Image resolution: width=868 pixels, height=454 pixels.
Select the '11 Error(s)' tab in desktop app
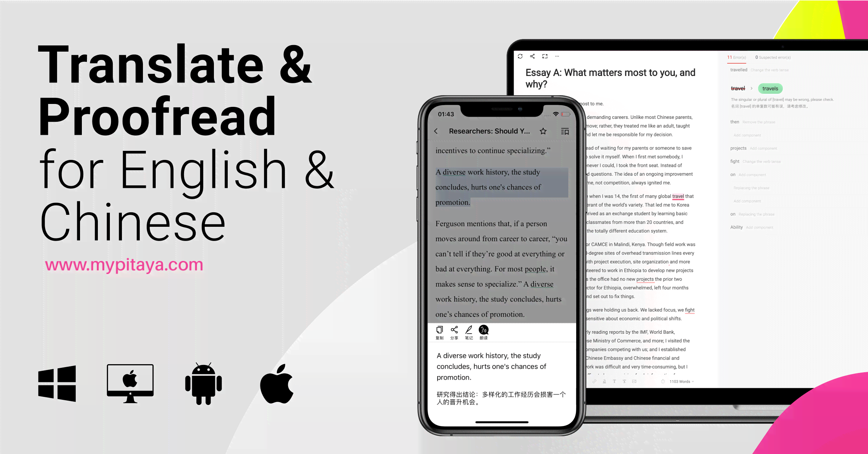(x=737, y=57)
